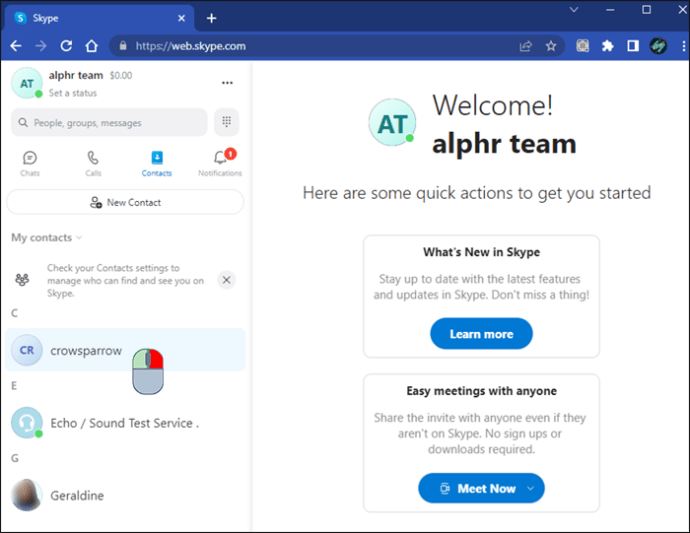Dismiss the Contacts settings tip
The height and width of the screenshot is (533, 690).
pos(227,280)
